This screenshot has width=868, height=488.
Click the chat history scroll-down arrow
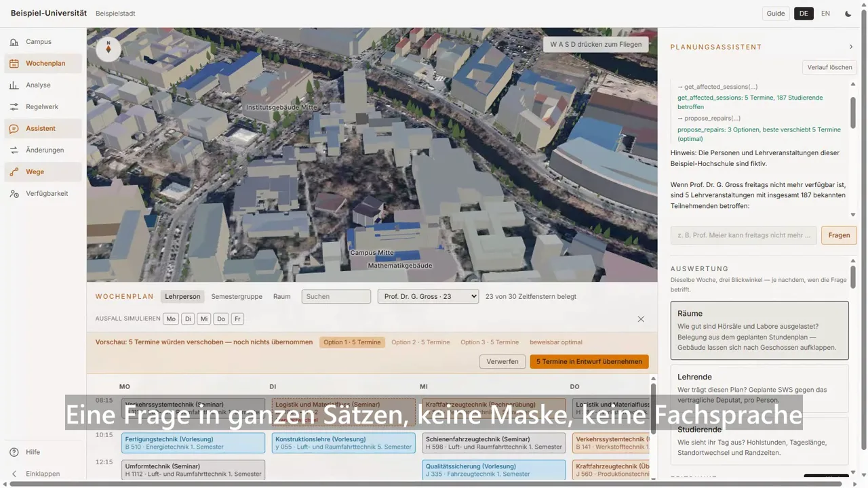tap(852, 215)
